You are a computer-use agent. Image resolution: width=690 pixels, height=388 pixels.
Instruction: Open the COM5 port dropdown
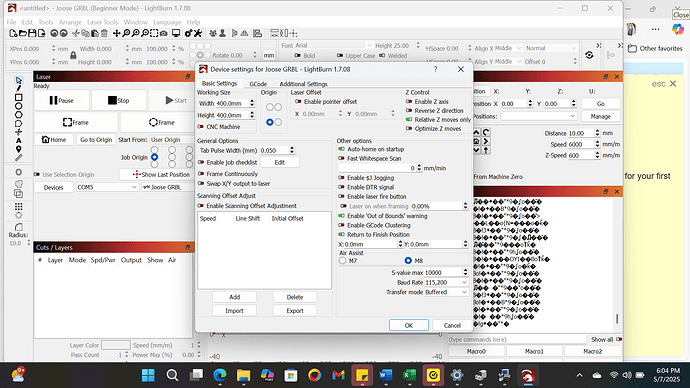point(107,187)
